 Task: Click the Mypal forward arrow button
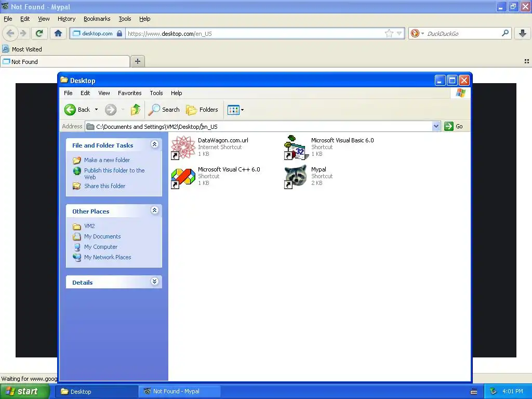(x=23, y=33)
